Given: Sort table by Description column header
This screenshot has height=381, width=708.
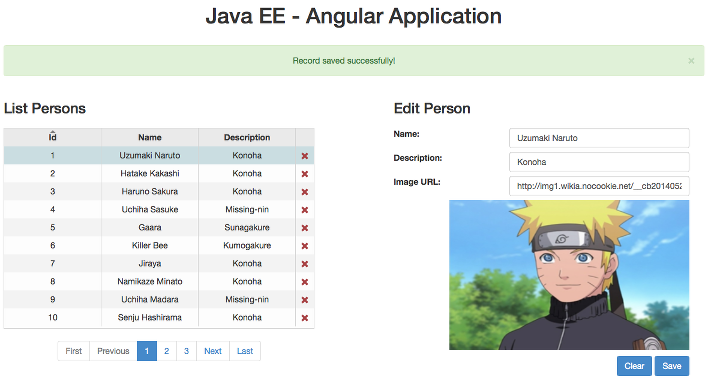Looking at the screenshot, I should click(247, 137).
